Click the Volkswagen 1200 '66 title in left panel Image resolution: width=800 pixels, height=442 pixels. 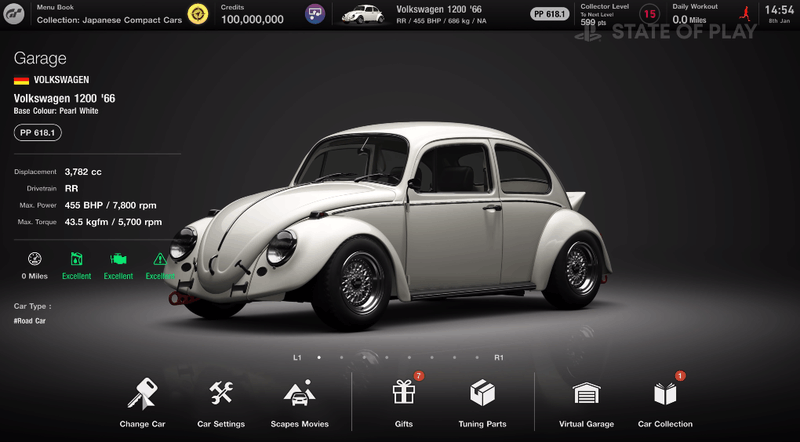point(64,98)
